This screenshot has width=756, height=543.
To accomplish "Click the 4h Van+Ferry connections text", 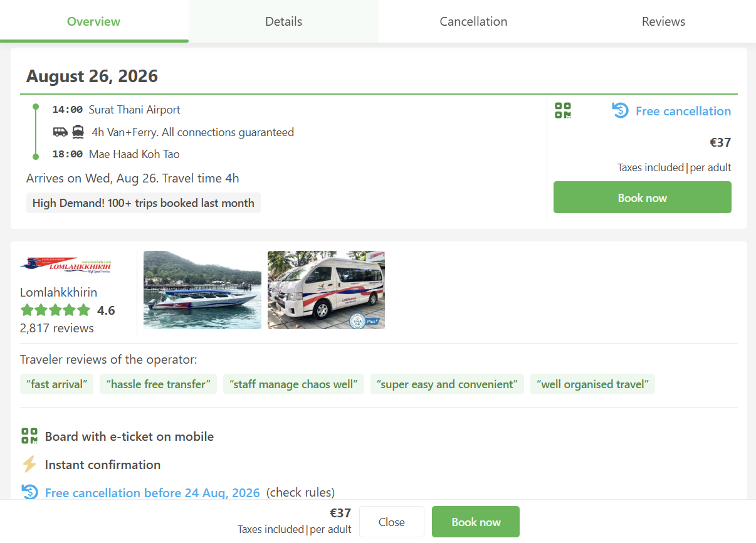I will 192,132.
